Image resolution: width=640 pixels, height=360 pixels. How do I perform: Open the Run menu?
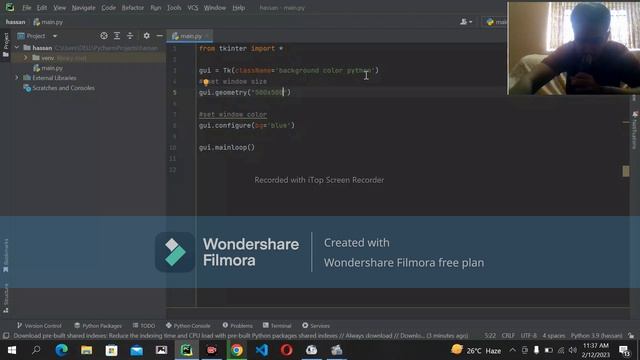tap(156, 8)
